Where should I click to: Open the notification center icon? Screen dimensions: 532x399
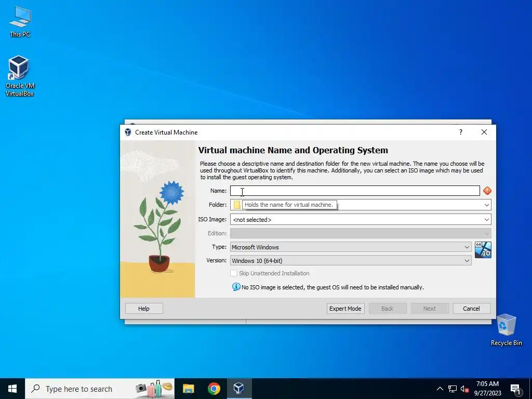[x=515, y=389]
